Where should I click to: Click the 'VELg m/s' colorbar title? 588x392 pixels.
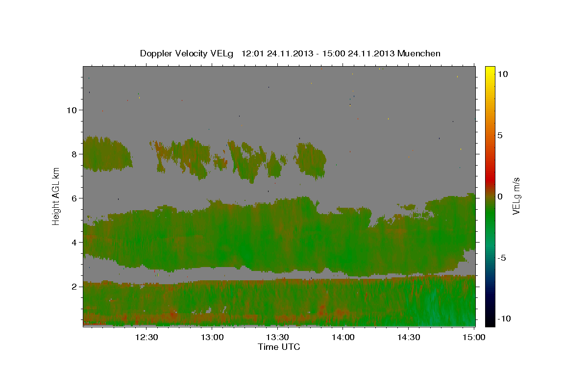coord(516,196)
